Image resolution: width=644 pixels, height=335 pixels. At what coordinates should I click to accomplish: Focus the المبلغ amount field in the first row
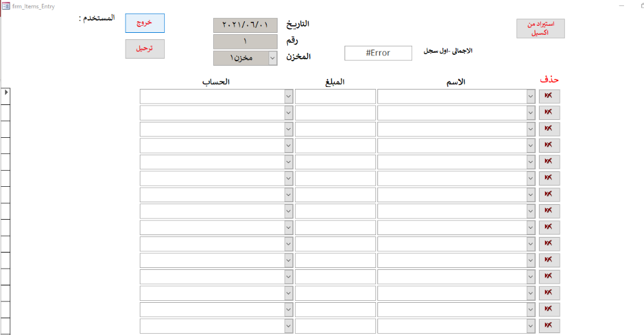pyautogui.click(x=335, y=97)
